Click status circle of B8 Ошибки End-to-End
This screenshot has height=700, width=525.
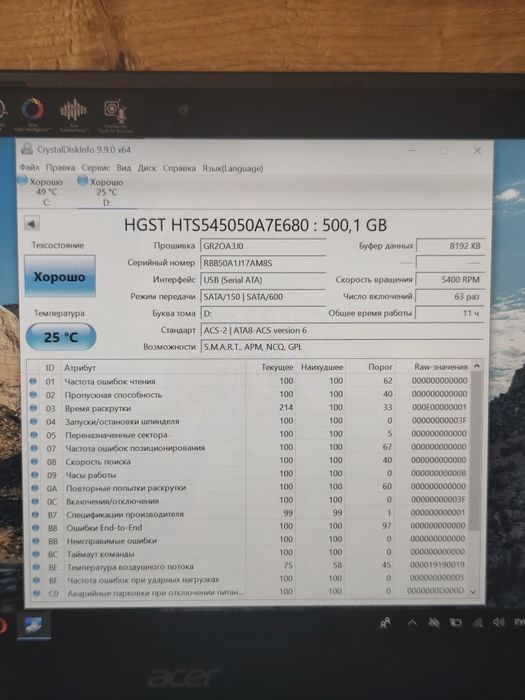pyautogui.click(x=36, y=528)
